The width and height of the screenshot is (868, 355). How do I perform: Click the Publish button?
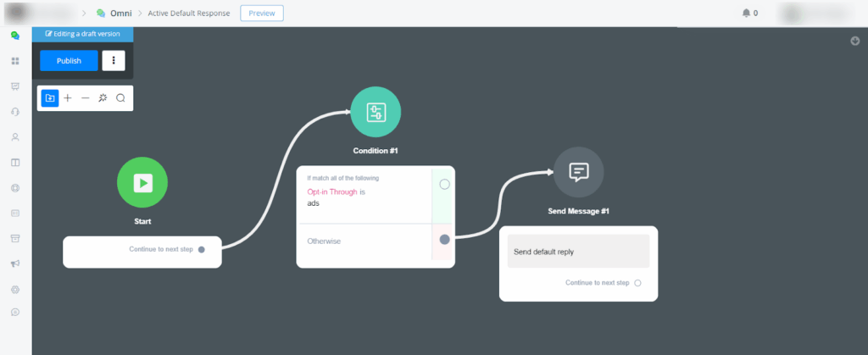pyautogui.click(x=69, y=61)
